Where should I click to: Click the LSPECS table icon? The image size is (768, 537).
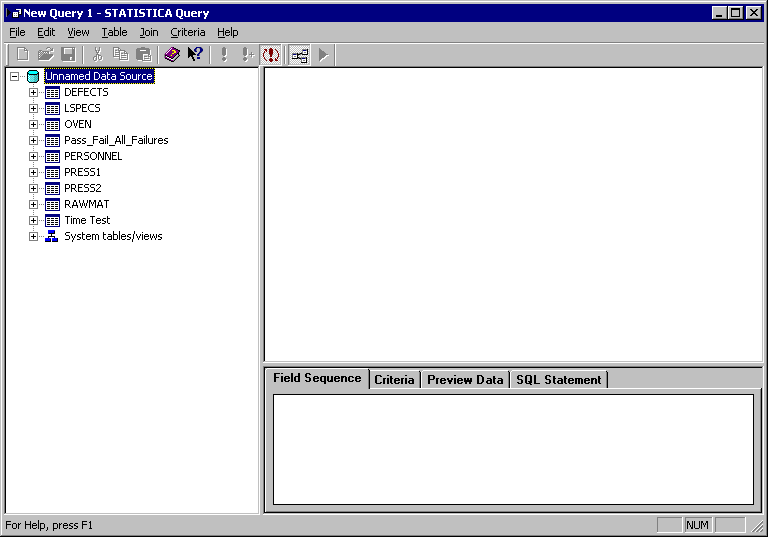pyautogui.click(x=52, y=109)
